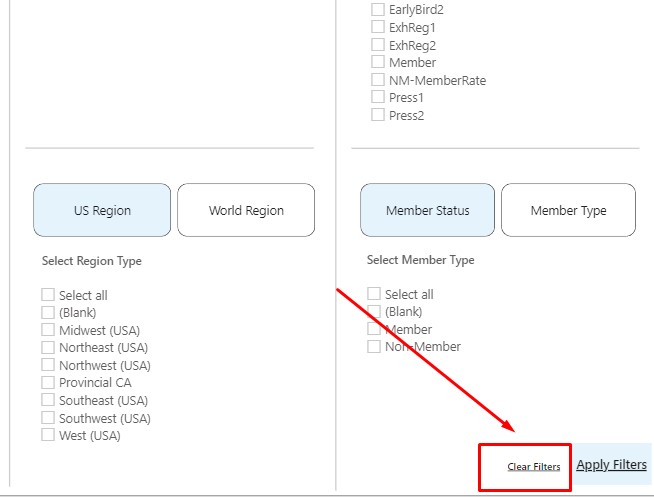This screenshot has width=654, height=497.
Task: Select the NM-MemberRate checkbox
Action: click(378, 80)
